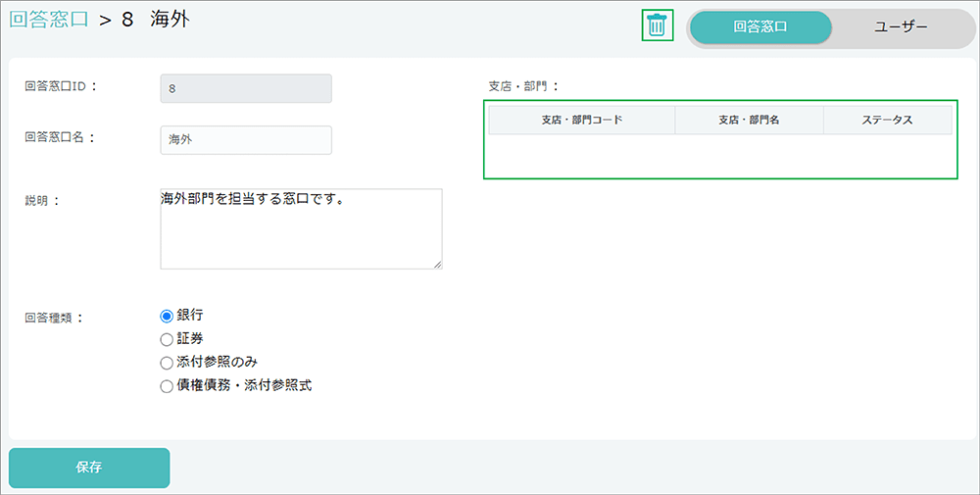The image size is (980, 495).
Task: Switch to the ユーザー tab
Action: point(900,27)
